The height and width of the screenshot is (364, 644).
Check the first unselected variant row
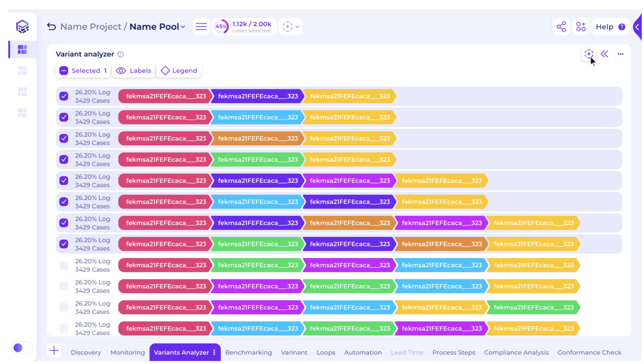(x=64, y=265)
